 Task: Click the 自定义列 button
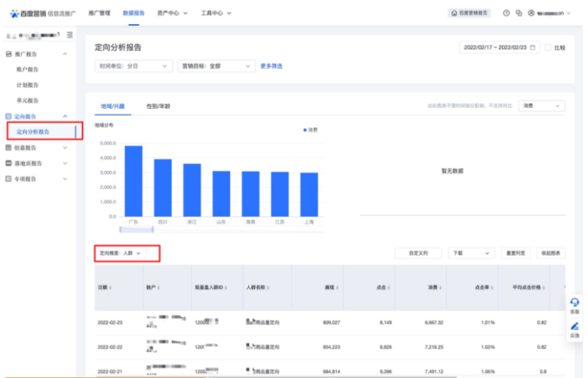tap(417, 253)
